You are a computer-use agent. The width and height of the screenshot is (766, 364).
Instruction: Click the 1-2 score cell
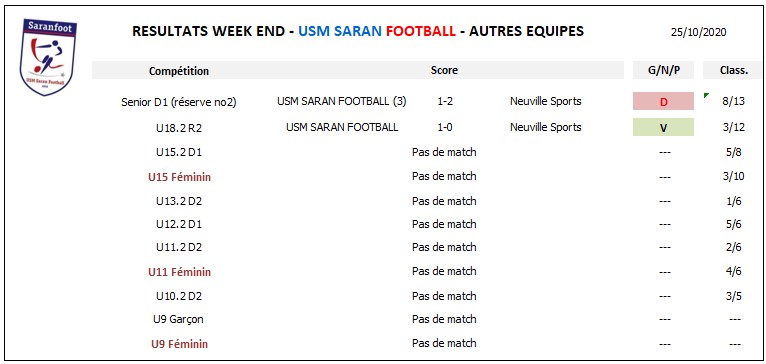tap(444, 102)
